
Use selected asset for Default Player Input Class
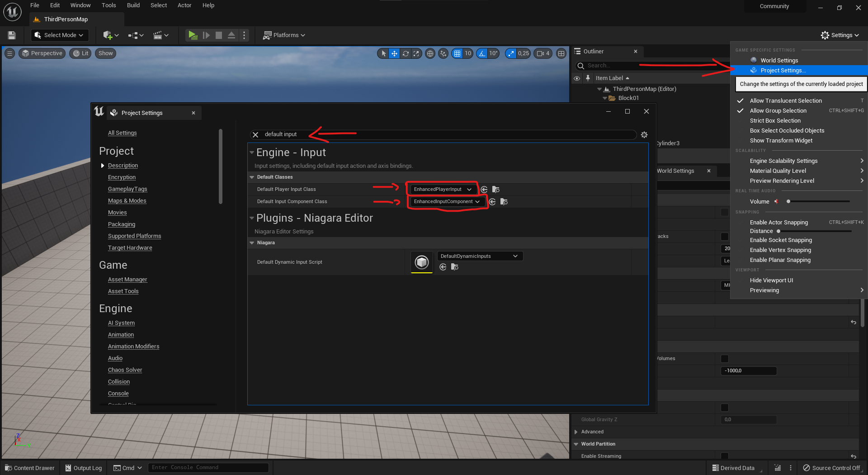(x=484, y=189)
